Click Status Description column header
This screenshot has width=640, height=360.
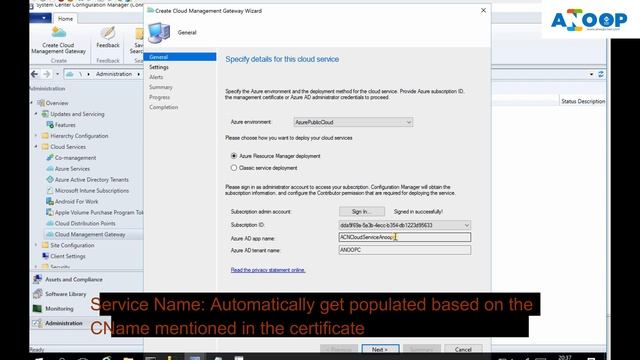point(583,101)
